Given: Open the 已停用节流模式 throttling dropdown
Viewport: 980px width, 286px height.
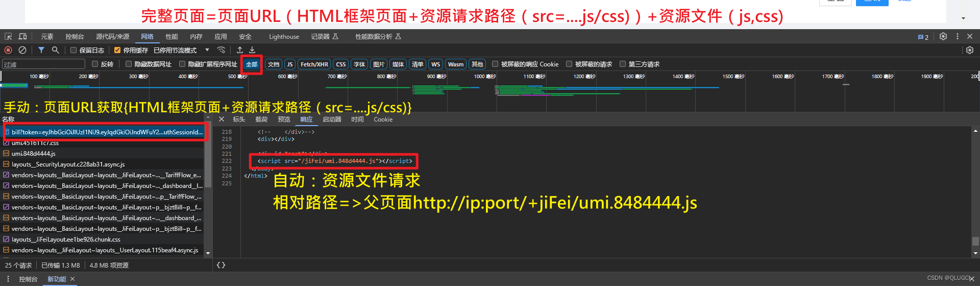Looking at the screenshot, I should 182,50.
